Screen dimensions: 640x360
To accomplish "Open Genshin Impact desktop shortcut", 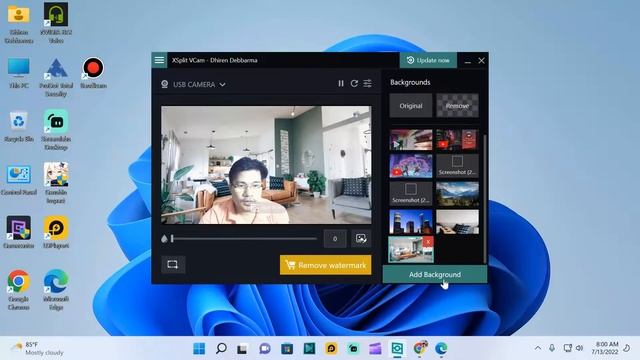I will tap(56, 183).
